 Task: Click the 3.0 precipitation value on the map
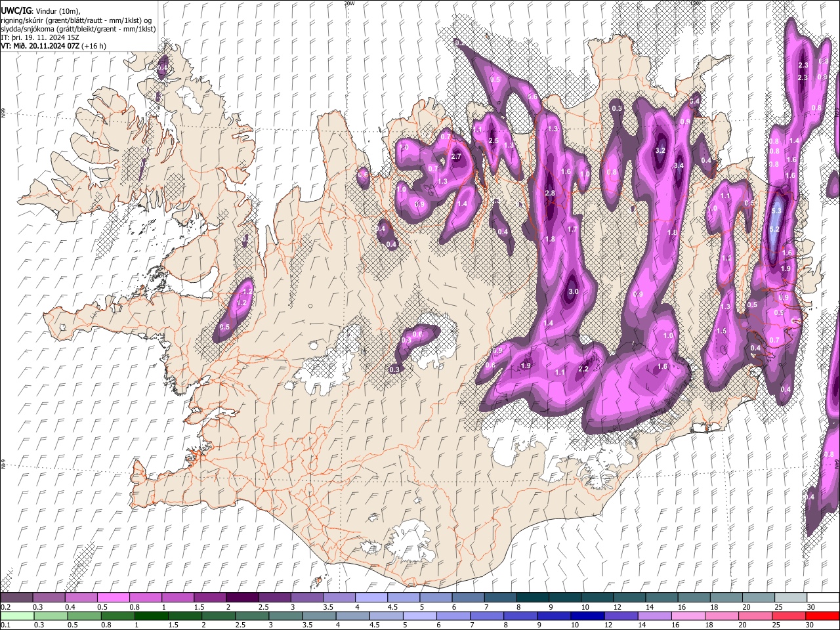click(x=573, y=291)
